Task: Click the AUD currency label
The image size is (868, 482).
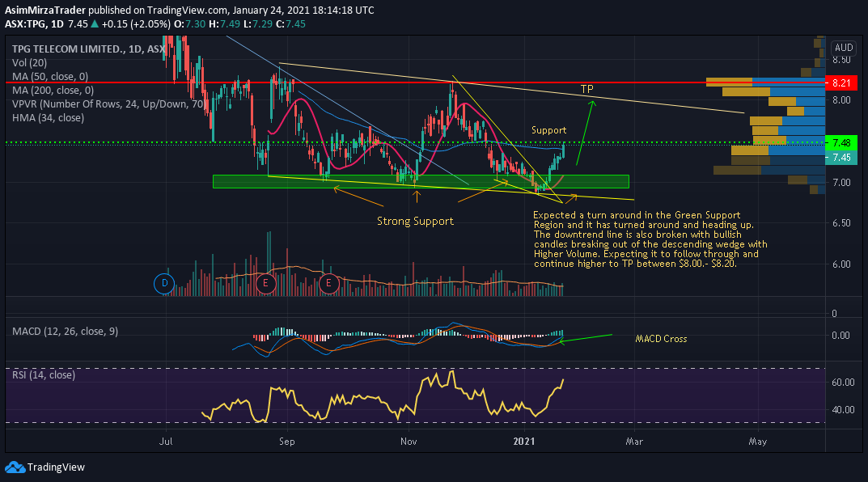Action: click(844, 48)
